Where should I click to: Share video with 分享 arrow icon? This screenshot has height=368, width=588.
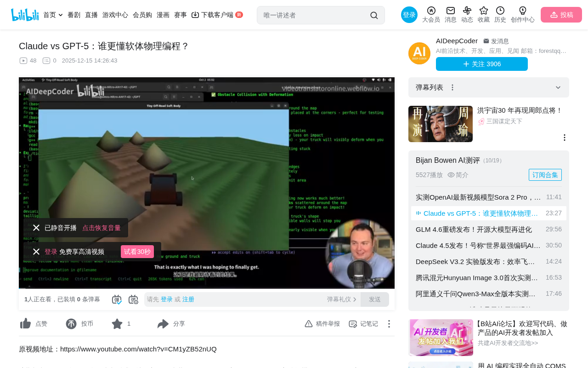point(163,324)
